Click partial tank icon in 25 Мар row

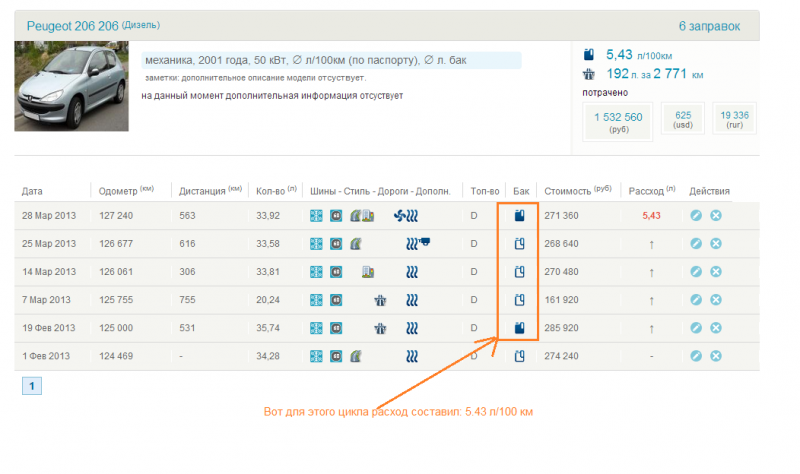pyautogui.click(x=518, y=243)
